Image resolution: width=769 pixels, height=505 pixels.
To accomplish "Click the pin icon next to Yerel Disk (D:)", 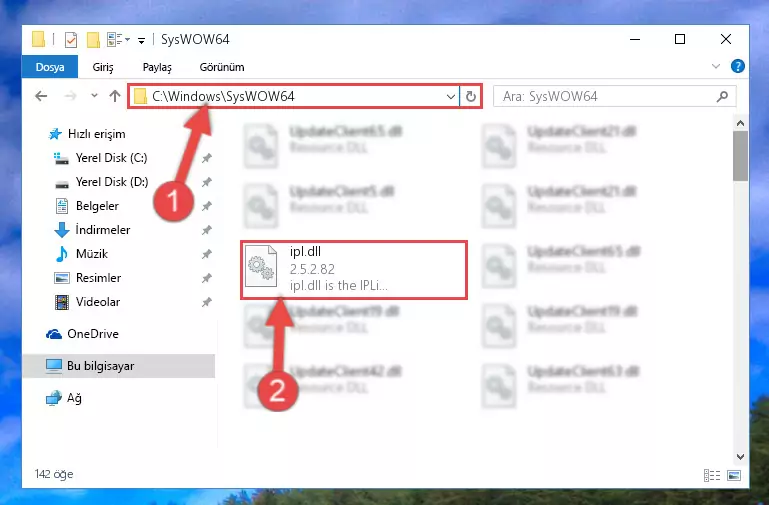I will [206, 182].
